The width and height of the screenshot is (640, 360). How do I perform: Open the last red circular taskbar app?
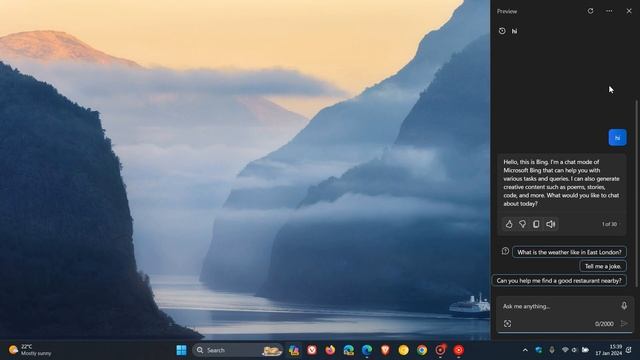pyautogui.click(x=459, y=350)
